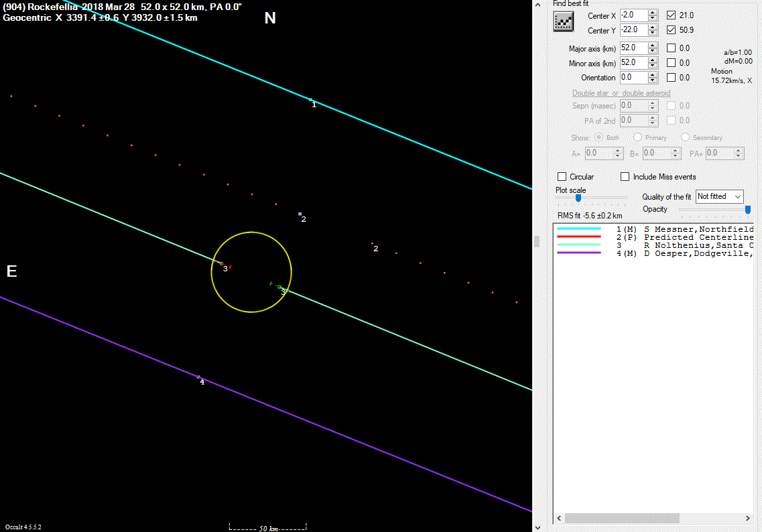Click the 'Occult 4.5.5.2' version text
The image size is (762, 532).
coord(23,527)
